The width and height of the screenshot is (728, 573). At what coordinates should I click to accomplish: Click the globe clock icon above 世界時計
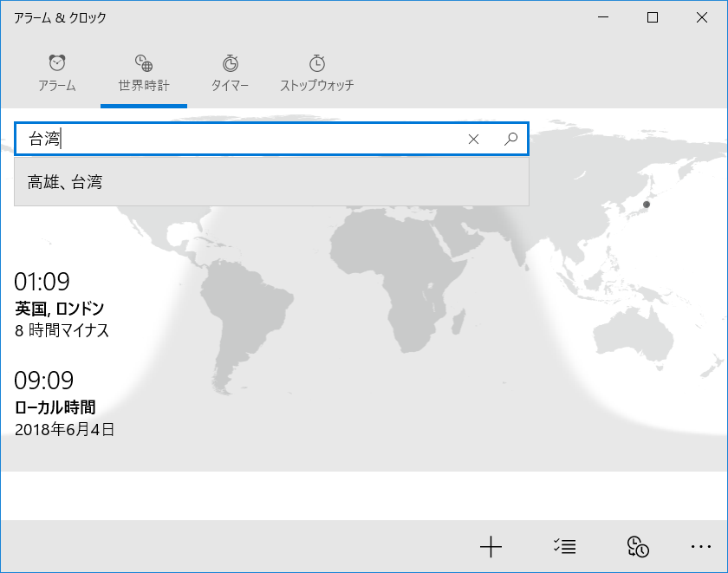click(x=144, y=62)
